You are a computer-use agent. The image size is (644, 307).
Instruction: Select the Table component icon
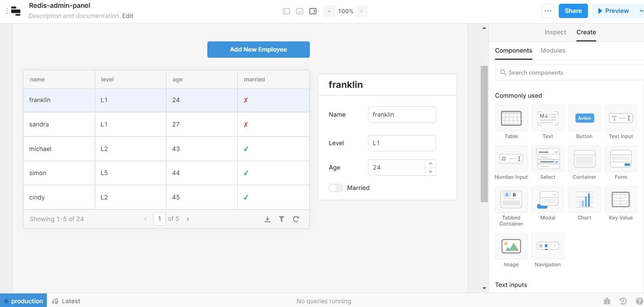pos(511,118)
